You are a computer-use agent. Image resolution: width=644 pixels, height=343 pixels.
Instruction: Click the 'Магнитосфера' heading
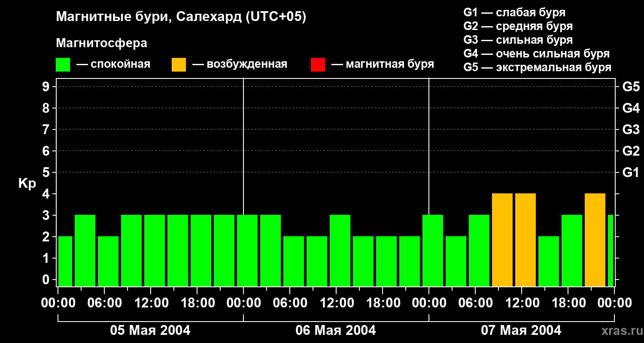(x=102, y=43)
